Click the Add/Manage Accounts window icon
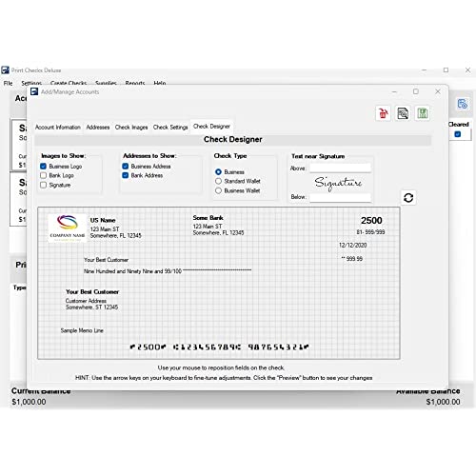This screenshot has height=476, width=476. point(34,91)
